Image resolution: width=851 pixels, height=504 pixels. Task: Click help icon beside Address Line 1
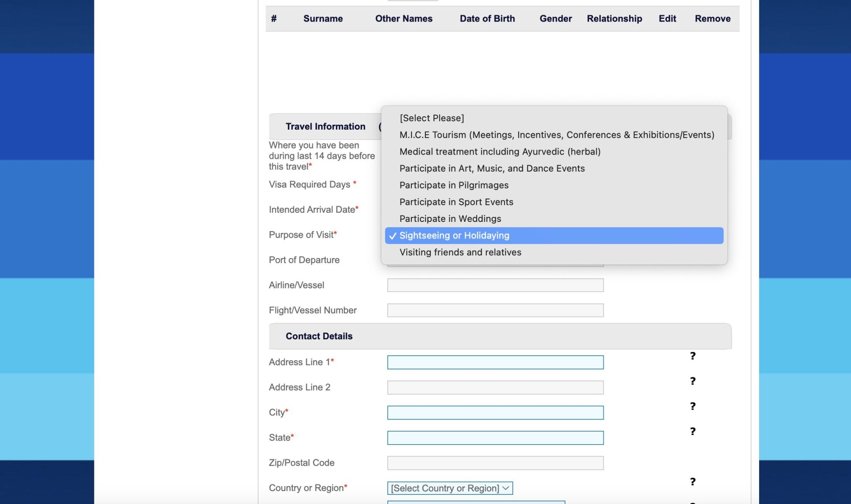click(x=693, y=356)
